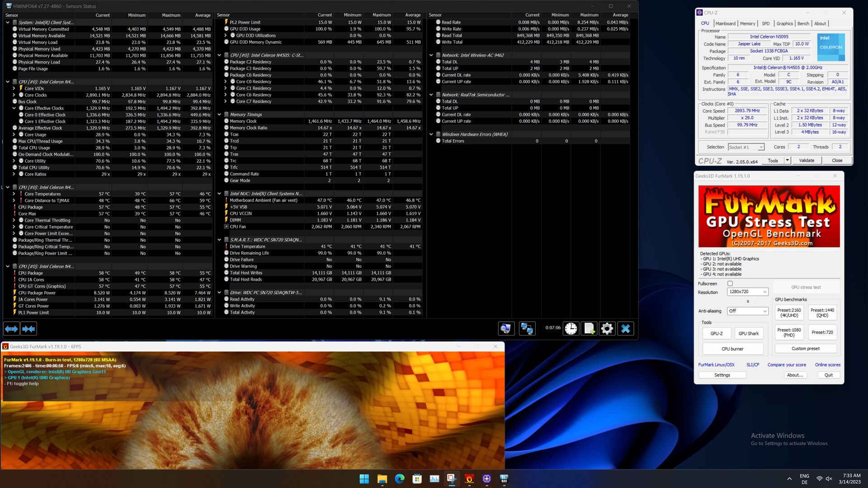868x488 pixels.
Task: Open the FurMark Linux/OSX link
Action: 716,365
